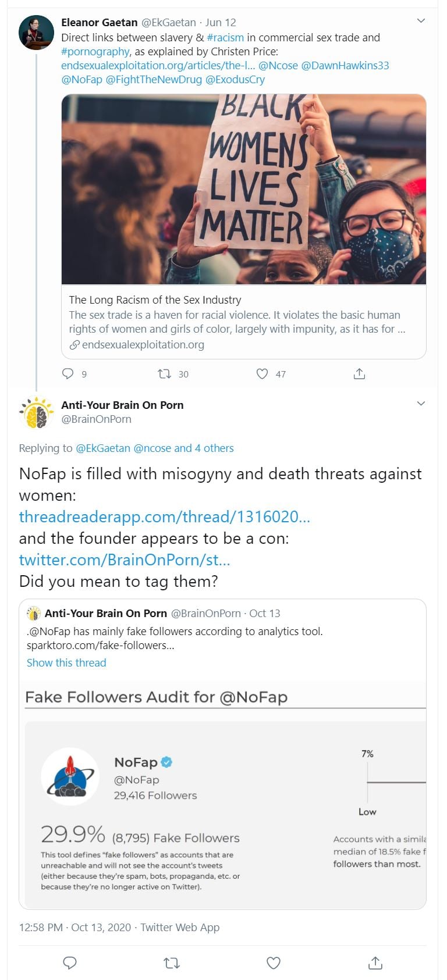This screenshot has width=447, height=980.
Task: Visit the @FightTheNewDrug mention
Action: tap(154, 80)
